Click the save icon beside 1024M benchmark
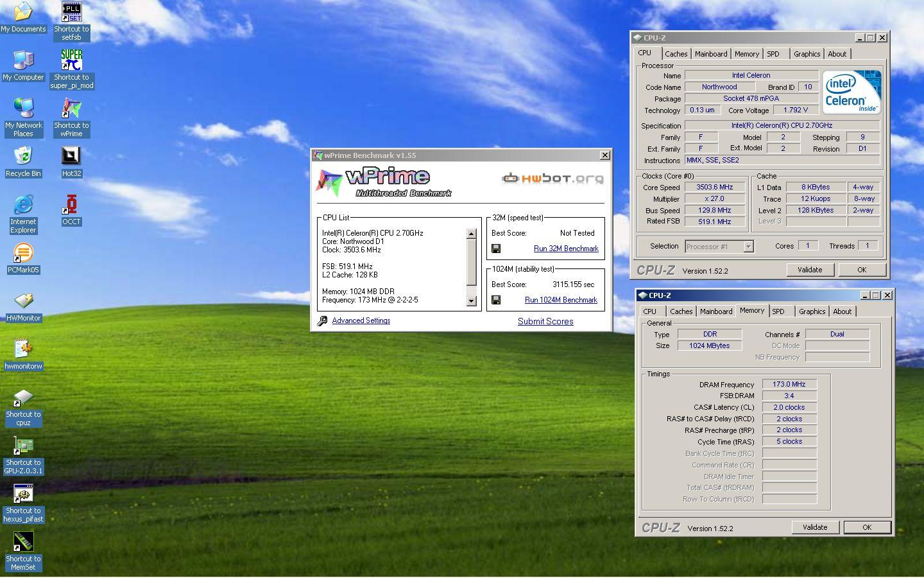 [x=496, y=300]
